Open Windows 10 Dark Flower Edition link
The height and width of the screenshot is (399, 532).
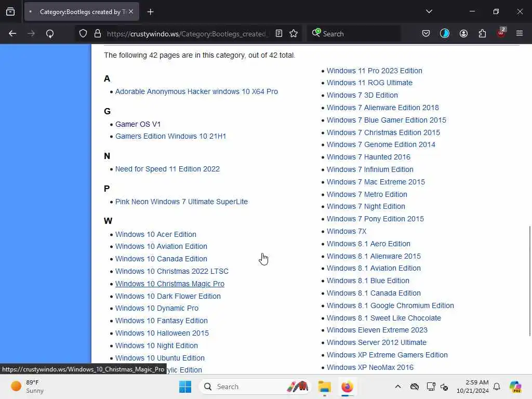coord(168,296)
